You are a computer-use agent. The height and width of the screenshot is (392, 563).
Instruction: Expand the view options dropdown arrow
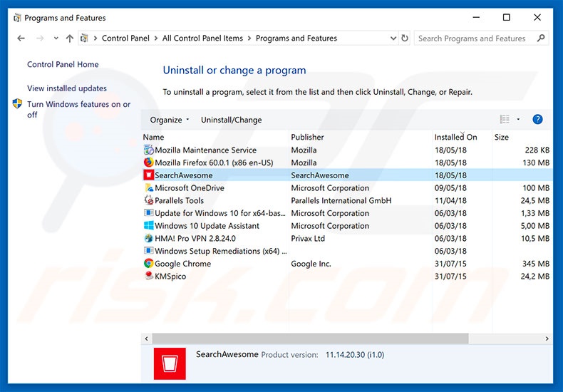518,119
